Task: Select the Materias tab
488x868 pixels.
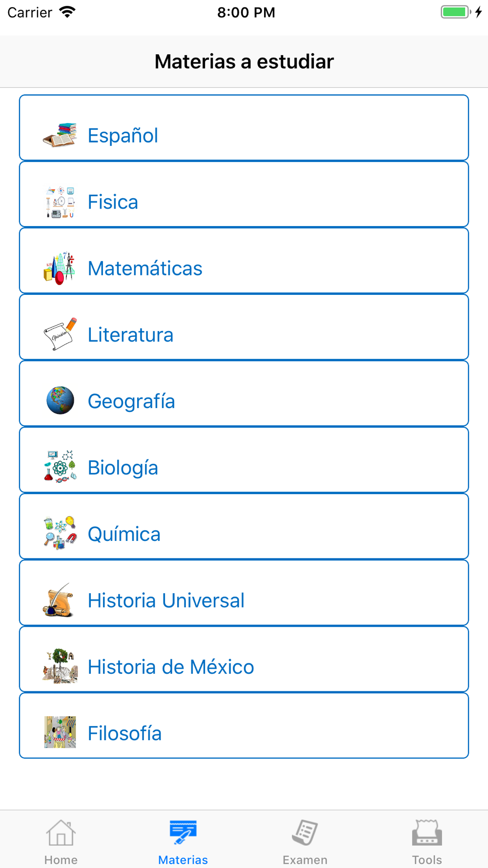Action: point(183,842)
